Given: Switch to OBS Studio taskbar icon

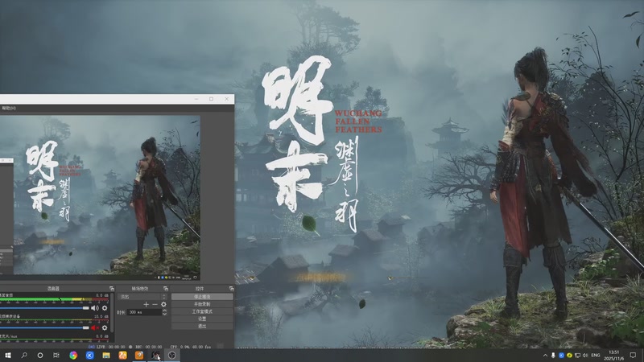Looking at the screenshot, I should point(172,356).
